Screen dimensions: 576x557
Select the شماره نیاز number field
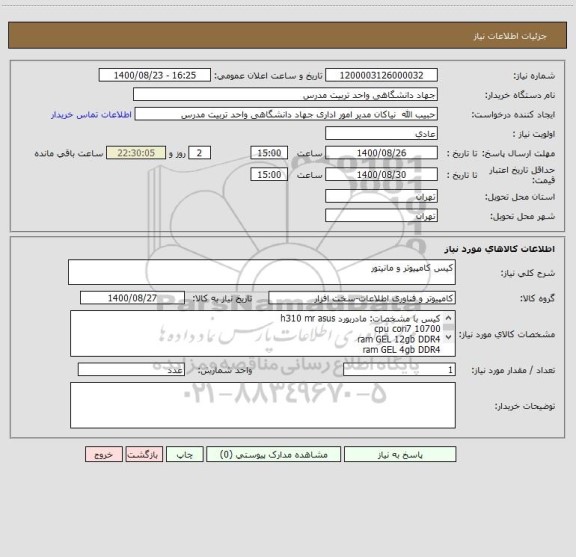pyautogui.click(x=381, y=75)
